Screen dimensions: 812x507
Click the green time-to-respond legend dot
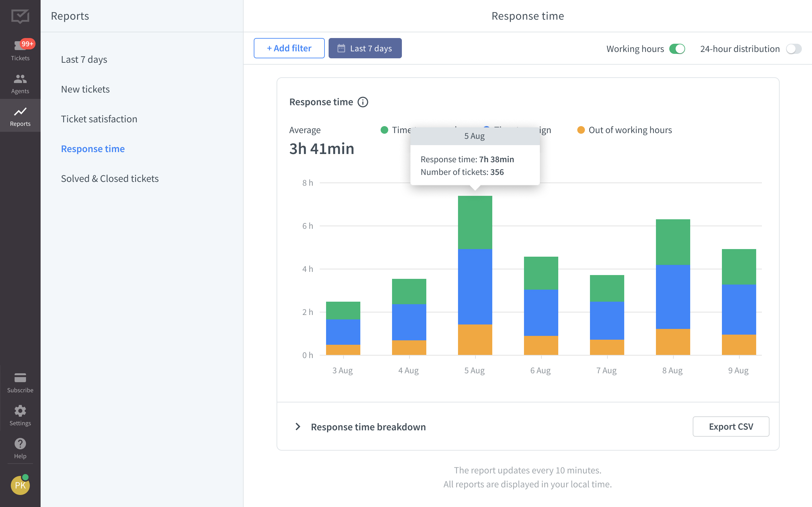[x=384, y=130]
